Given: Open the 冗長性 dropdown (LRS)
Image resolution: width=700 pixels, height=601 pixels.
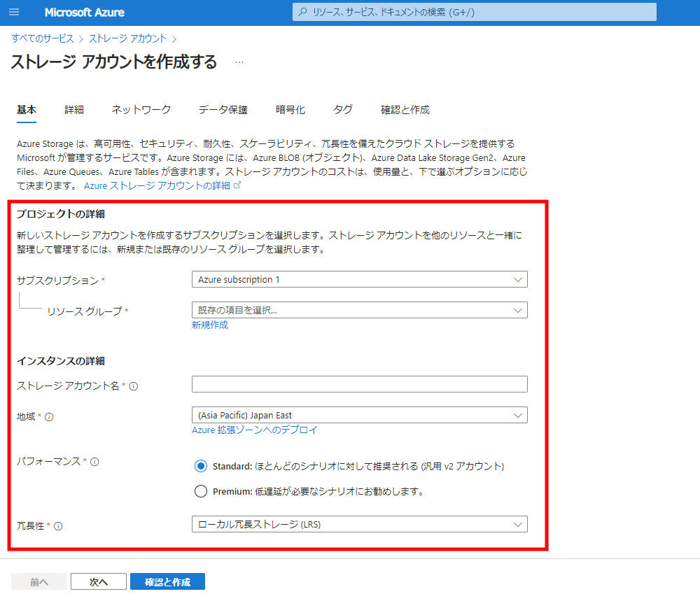Looking at the screenshot, I should tap(359, 524).
